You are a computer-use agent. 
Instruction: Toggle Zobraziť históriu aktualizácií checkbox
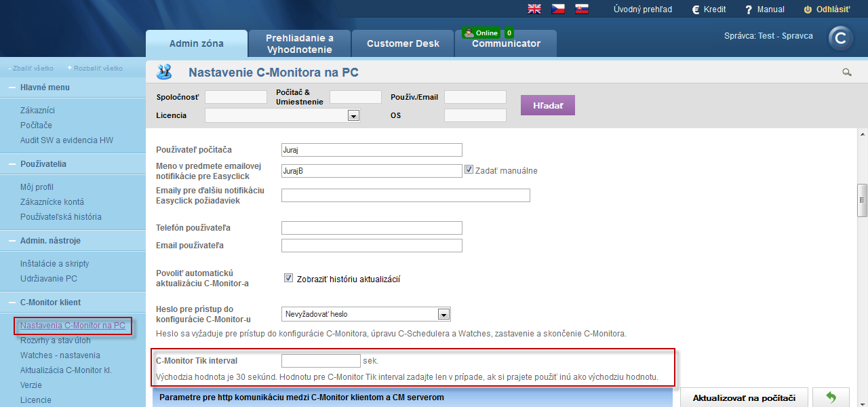tap(288, 278)
